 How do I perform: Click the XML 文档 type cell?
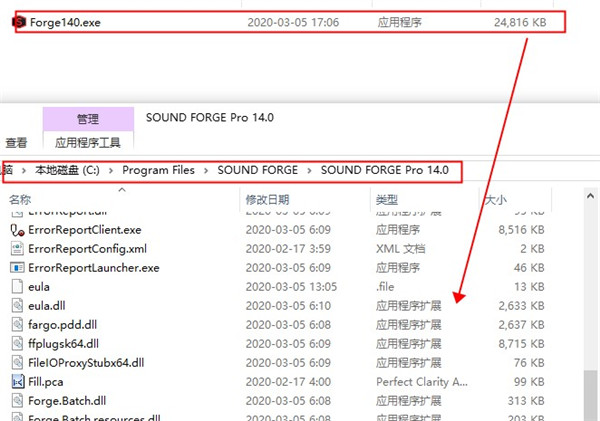[x=401, y=249]
